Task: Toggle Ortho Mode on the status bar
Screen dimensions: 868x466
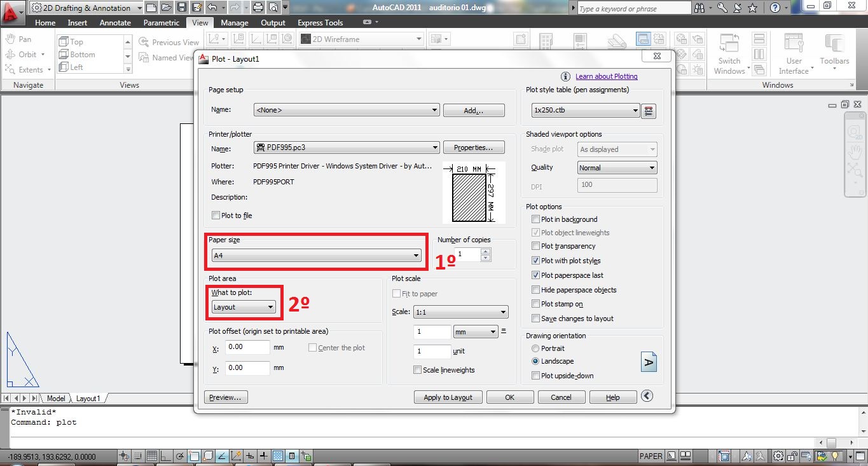Action: pos(166,456)
